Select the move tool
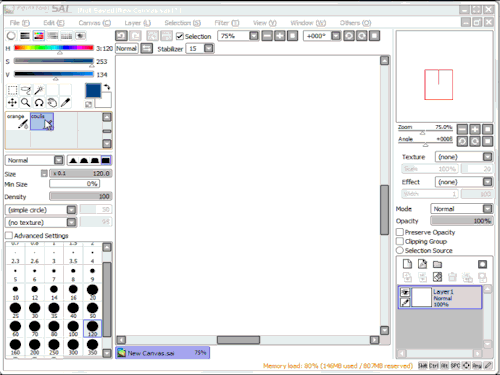Viewport: 500px width, 375px height. click(x=13, y=103)
